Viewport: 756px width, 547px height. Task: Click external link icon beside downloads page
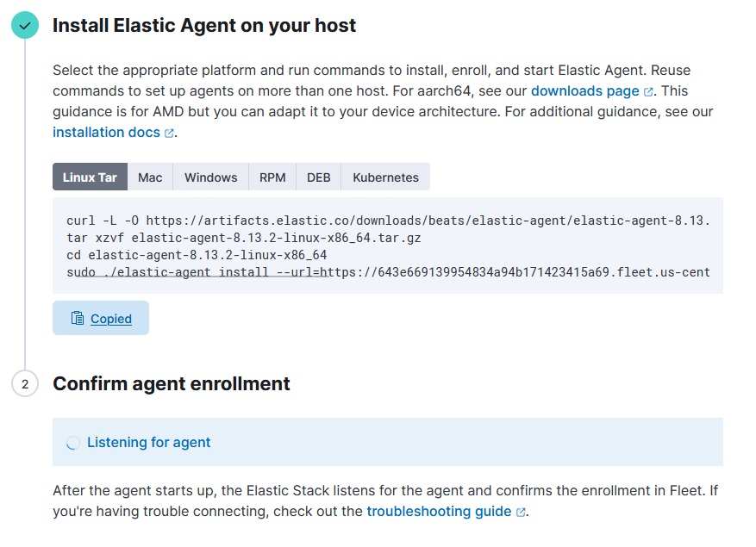click(x=648, y=91)
